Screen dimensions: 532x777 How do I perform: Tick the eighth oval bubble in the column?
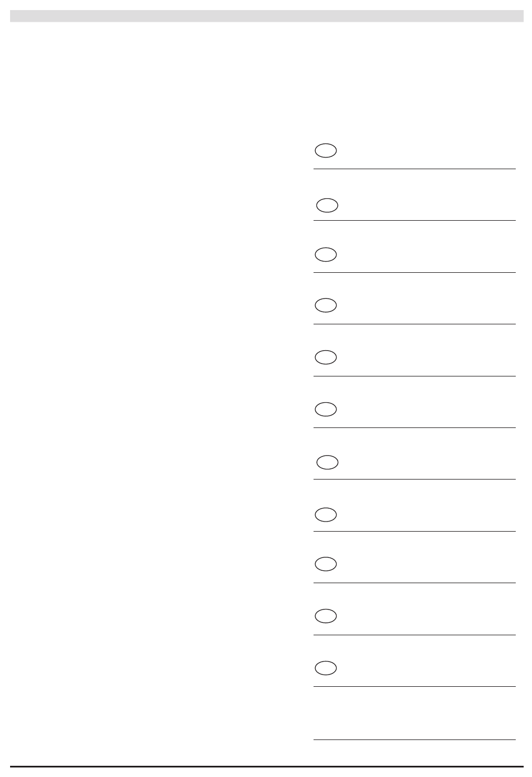coord(325,514)
